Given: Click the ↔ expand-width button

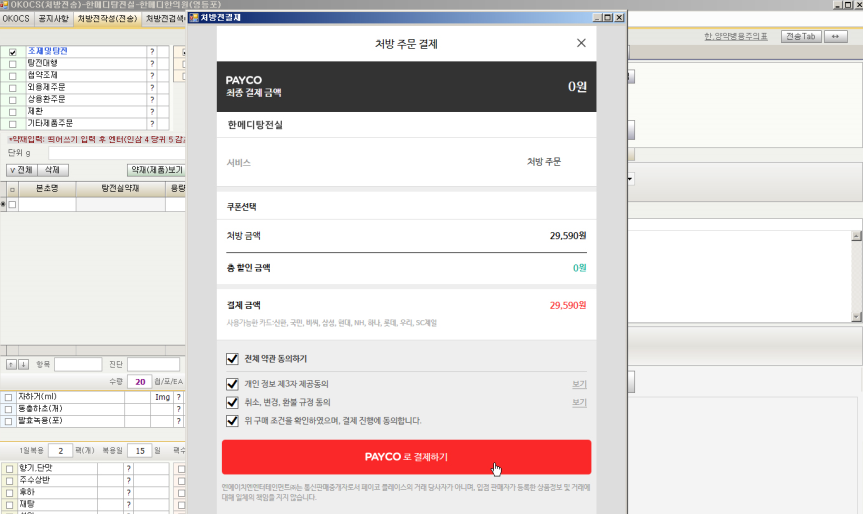Looking at the screenshot, I should (x=835, y=36).
